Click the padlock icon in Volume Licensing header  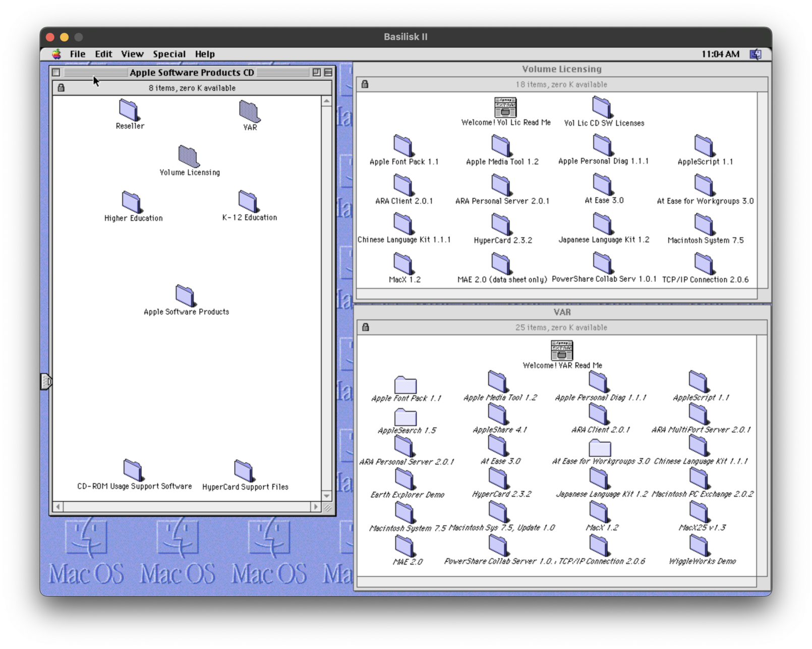pyautogui.click(x=365, y=84)
